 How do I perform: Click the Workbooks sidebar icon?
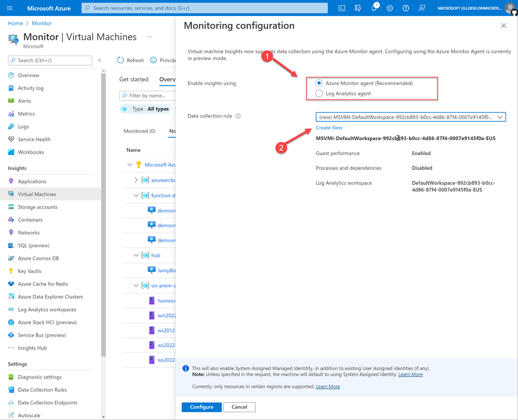coord(11,152)
